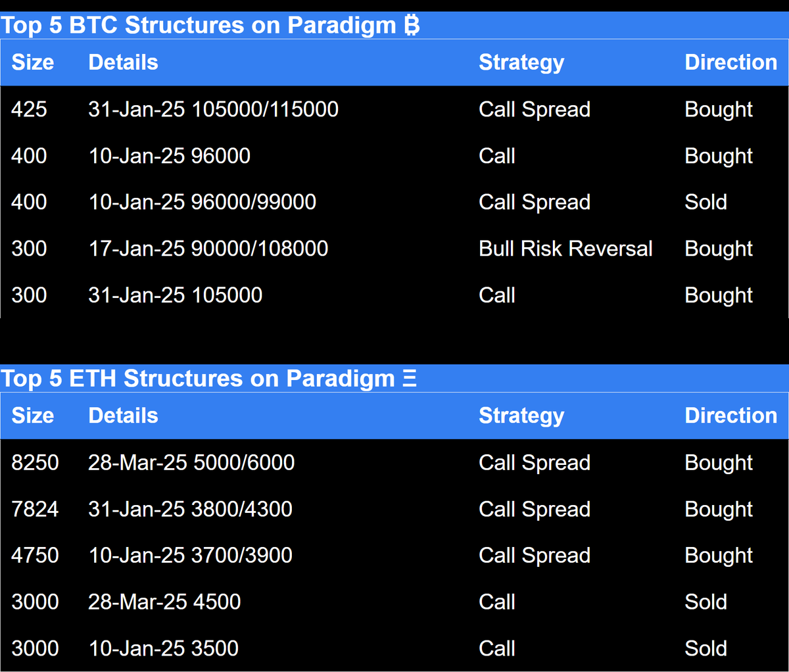
Task: Click the size value 4750
Action: (x=35, y=555)
